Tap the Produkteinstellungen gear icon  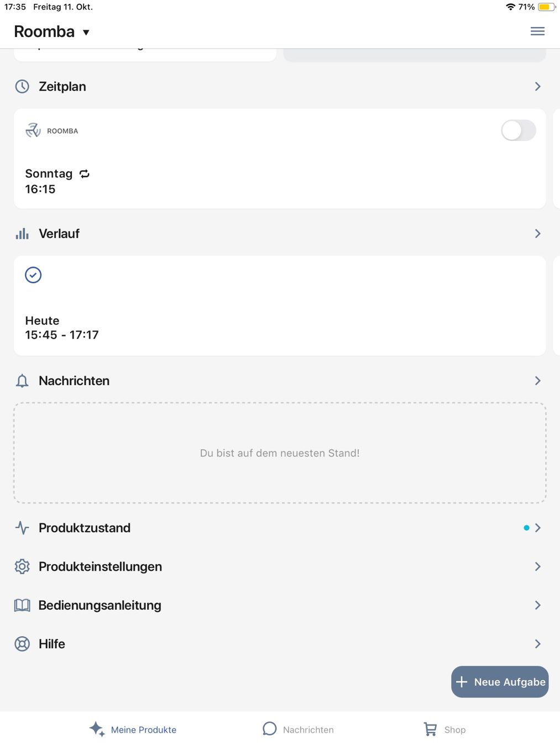[x=22, y=566]
